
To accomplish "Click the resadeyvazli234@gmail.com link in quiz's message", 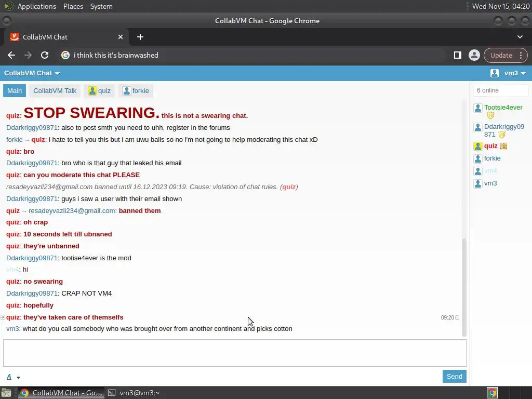I will tap(72, 211).
